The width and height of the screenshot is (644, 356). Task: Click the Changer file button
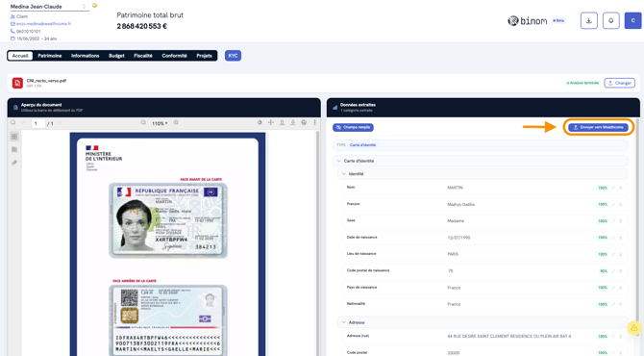(x=619, y=83)
